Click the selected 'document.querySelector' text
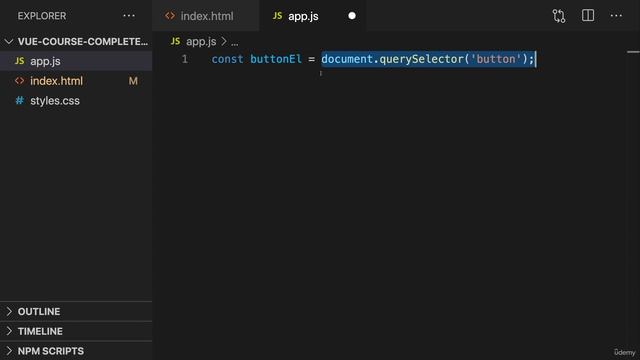The width and height of the screenshot is (640, 360). click(x=392, y=59)
